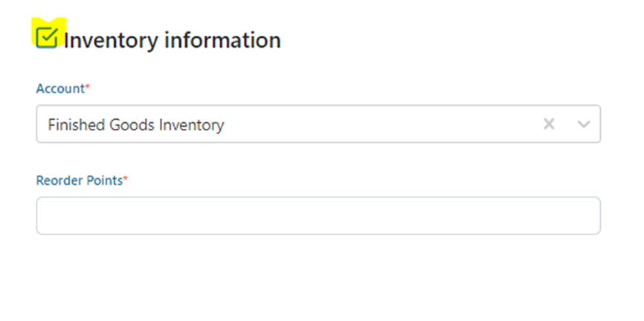The width and height of the screenshot is (644, 321).
Task: Click the Account field label
Action: pyautogui.click(x=60, y=89)
